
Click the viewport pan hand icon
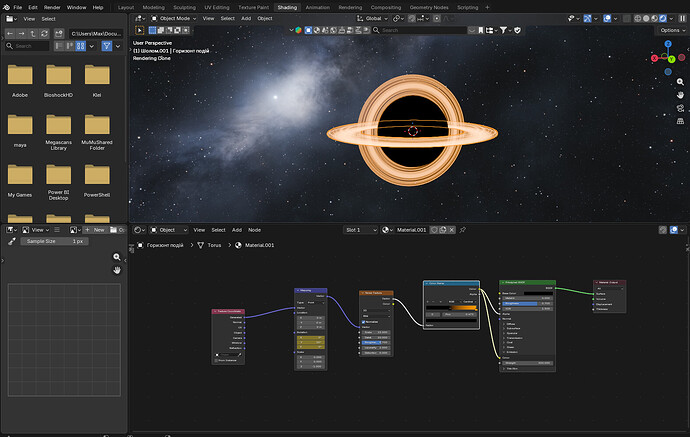coord(680,95)
